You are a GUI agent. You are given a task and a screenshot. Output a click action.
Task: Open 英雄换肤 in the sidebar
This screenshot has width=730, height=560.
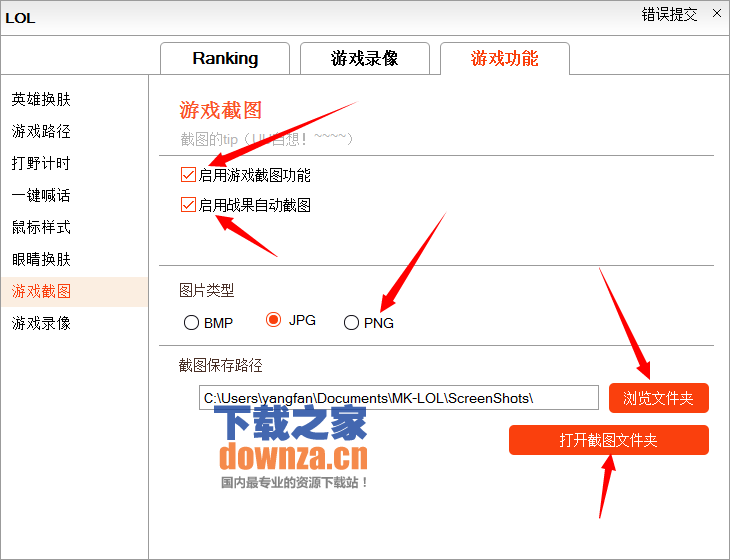pyautogui.click(x=41, y=99)
